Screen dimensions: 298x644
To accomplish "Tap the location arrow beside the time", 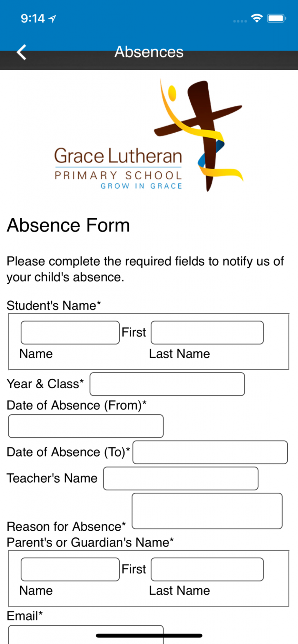I will coord(52,19).
